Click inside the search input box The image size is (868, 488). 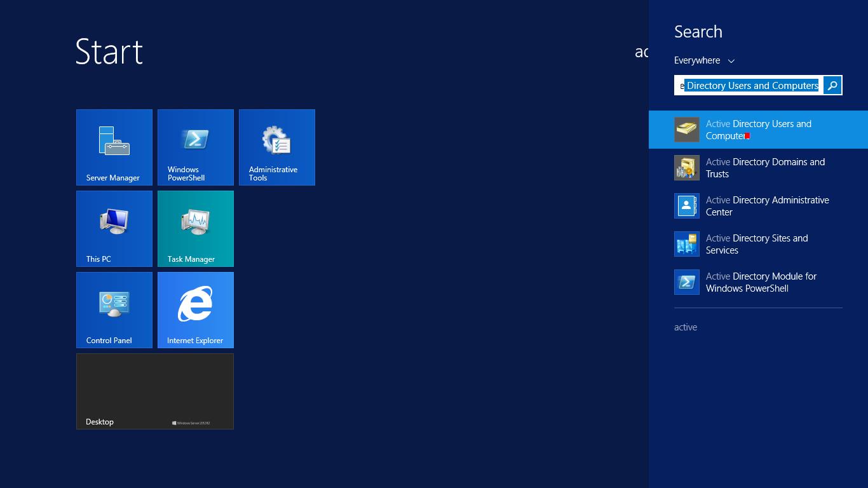point(750,85)
